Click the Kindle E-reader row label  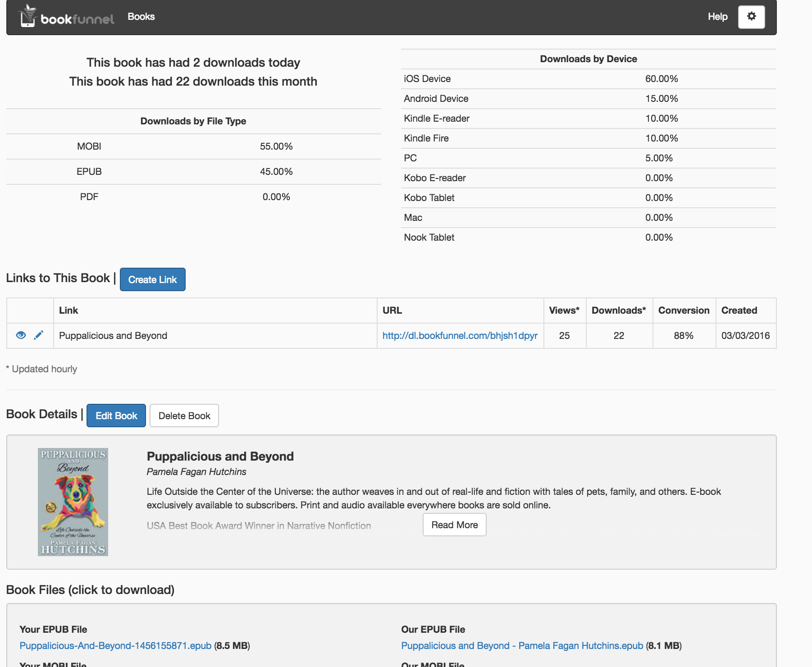[437, 119]
